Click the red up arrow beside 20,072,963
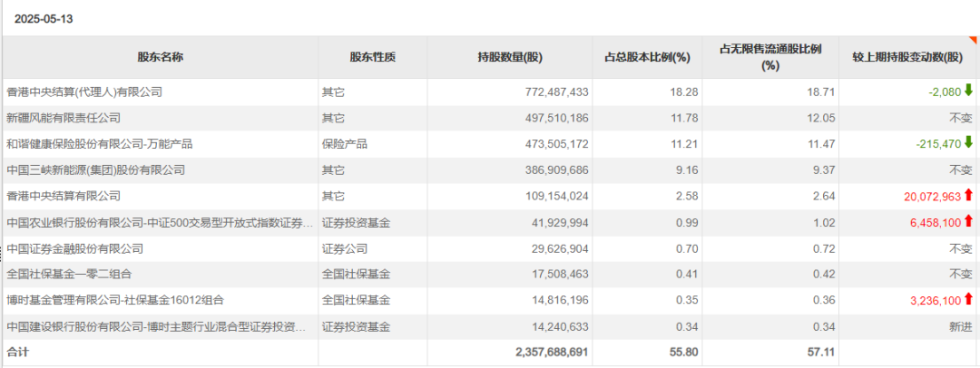 click(x=969, y=196)
